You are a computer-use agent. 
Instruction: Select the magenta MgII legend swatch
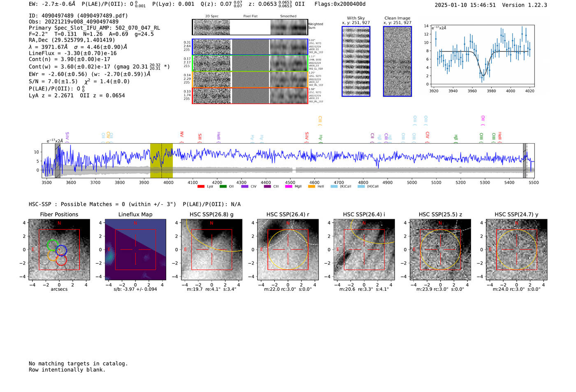[289, 187]
